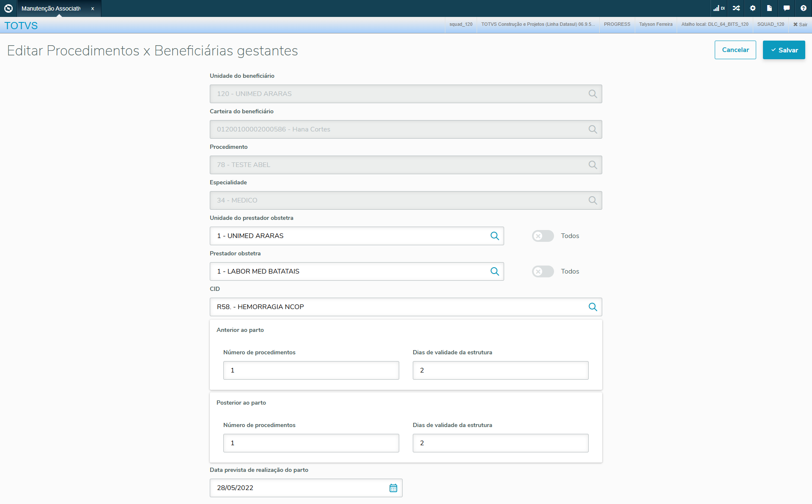Click the document icon in top bar
The height and width of the screenshot is (504, 812).
769,8
